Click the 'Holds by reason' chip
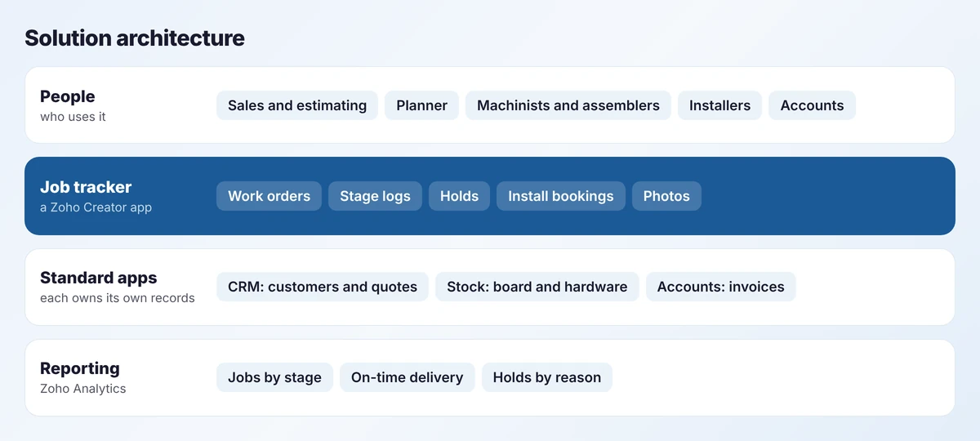Viewport: 980px width, 441px height. (547, 377)
